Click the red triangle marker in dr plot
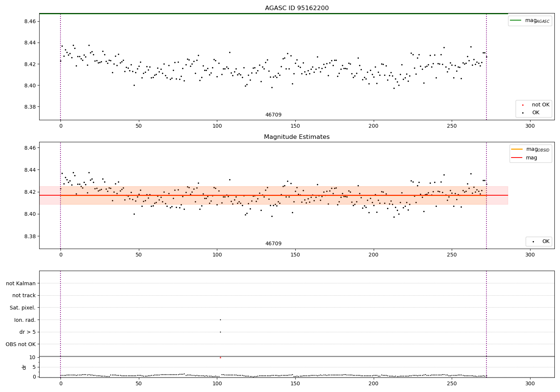The image size is (560, 392). (x=220, y=358)
